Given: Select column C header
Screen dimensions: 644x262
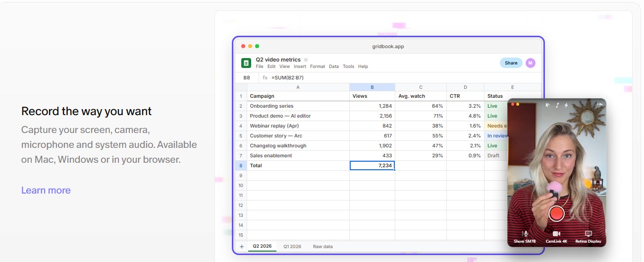Looking at the screenshot, I should [x=421, y=87].
